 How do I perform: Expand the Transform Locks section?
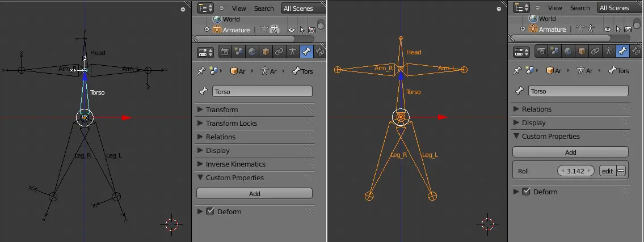[231, 123]
